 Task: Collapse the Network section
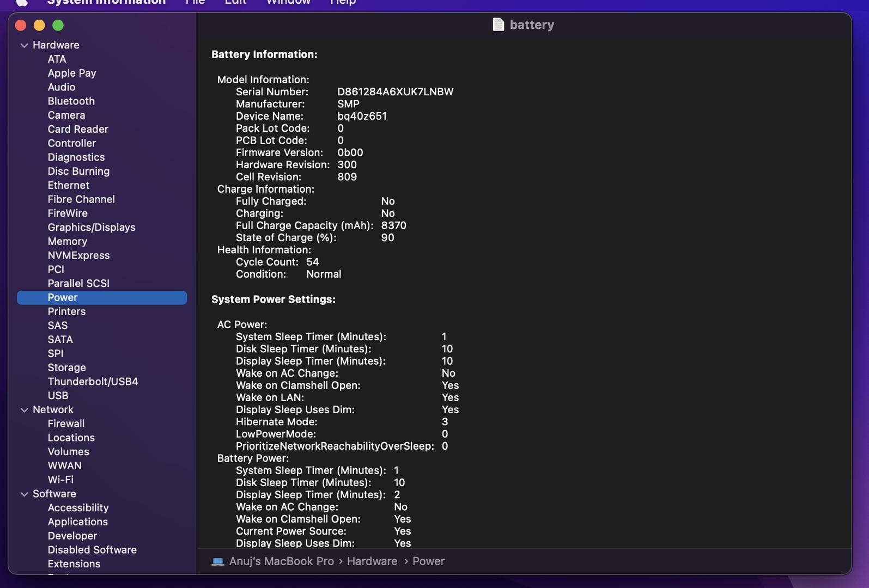click(24, 410)
